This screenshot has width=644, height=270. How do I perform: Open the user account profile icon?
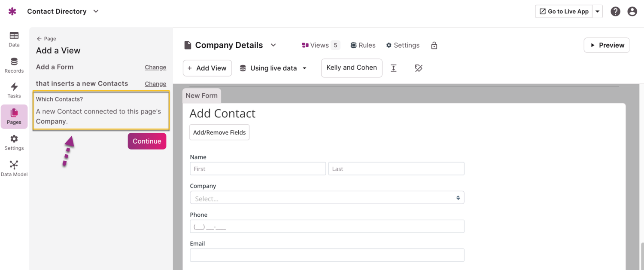(x=632, y=12)
